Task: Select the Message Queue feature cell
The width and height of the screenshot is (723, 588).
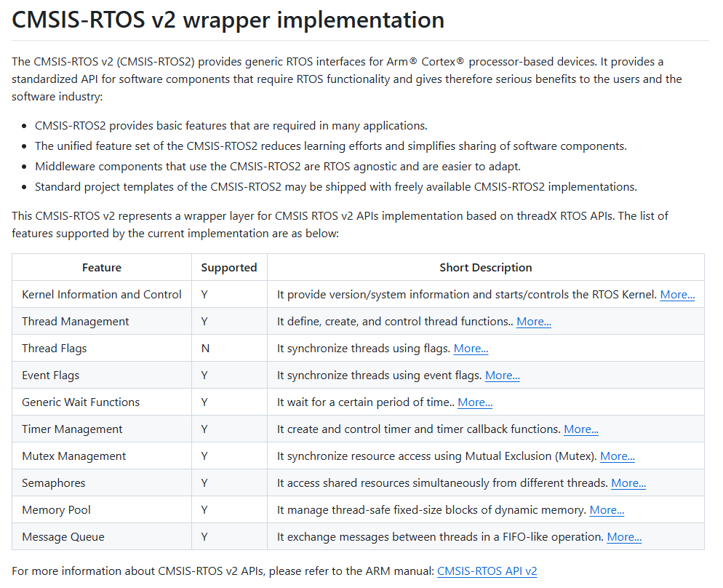Action: 102,537
